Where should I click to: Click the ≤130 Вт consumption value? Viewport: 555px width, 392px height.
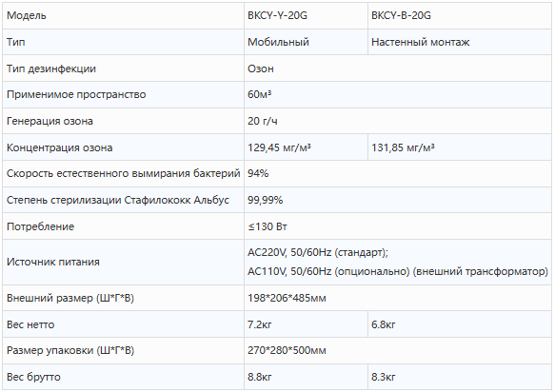pyautogui.click(x=268, y=226)
